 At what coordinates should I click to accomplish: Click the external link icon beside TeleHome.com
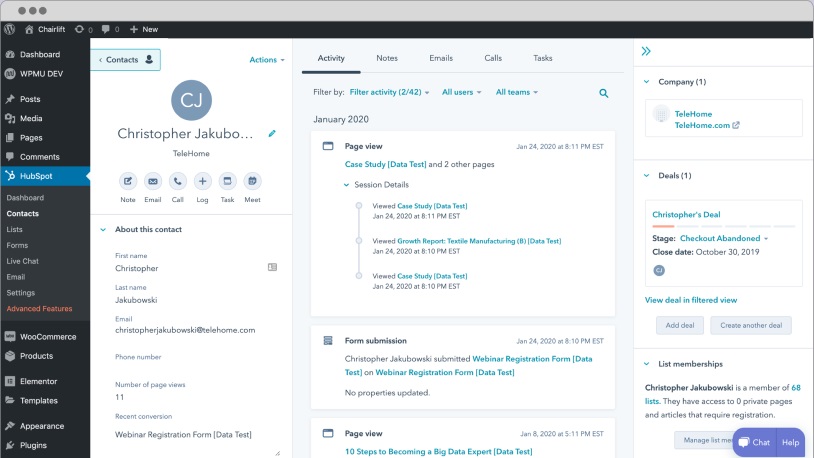736,125
